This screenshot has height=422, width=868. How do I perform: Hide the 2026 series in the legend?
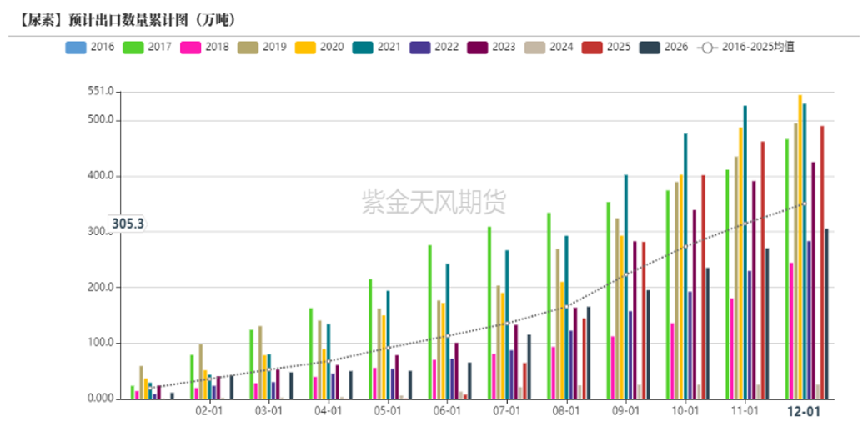tap(664, 47)
